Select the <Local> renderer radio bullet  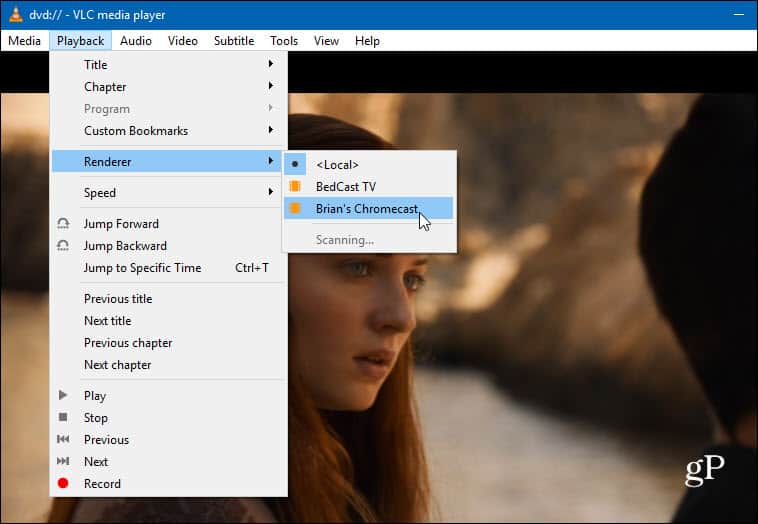pyautogui.click(x=295, y=164)
